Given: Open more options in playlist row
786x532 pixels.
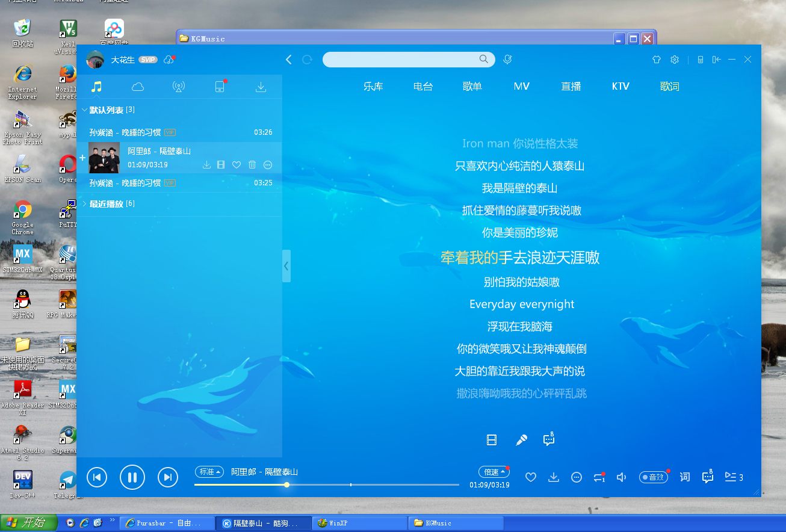Looking at the screenshot, I should click(x=268, y=165).
